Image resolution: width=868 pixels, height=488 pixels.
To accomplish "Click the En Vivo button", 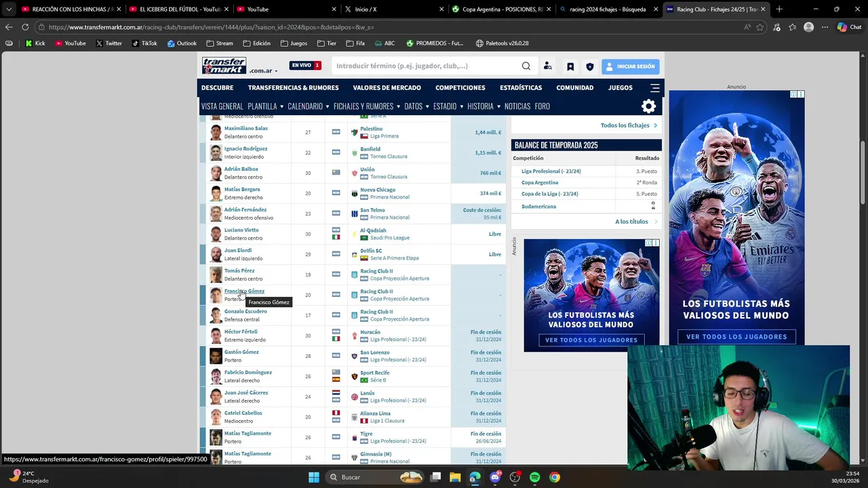I will point(305,66).
